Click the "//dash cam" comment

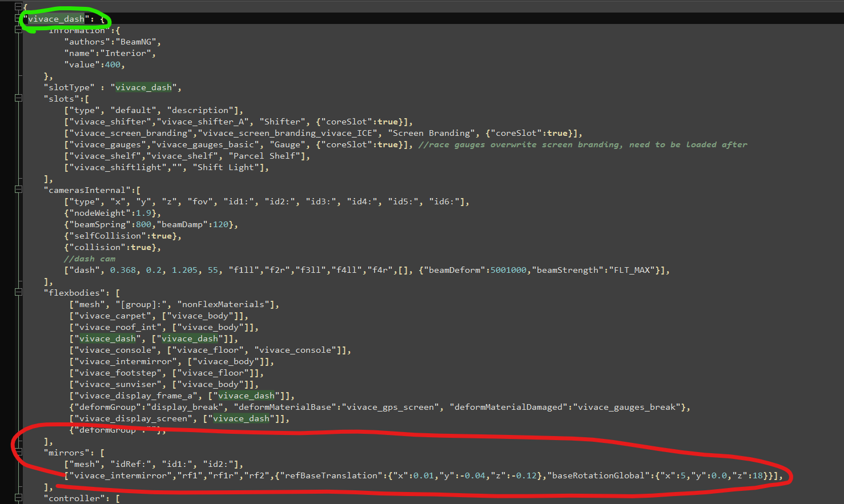[90, 259]
